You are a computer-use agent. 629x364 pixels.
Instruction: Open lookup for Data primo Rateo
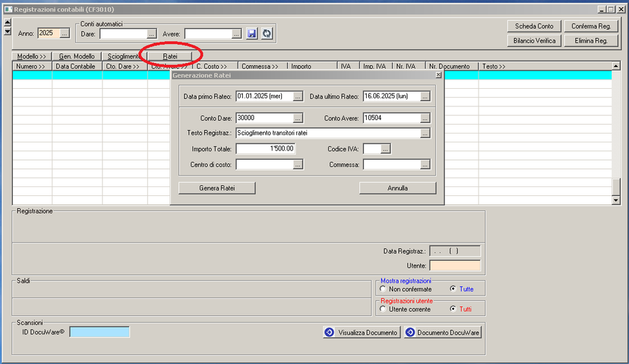pos(298,96)
